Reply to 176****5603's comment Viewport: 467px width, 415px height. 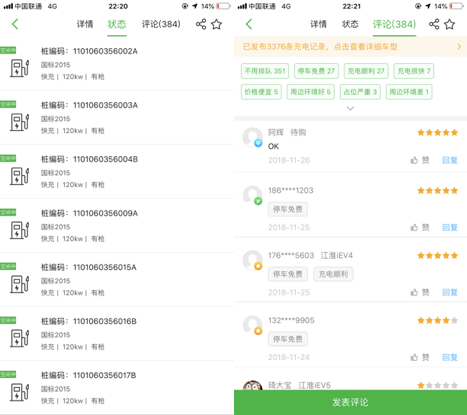(450, 292)
